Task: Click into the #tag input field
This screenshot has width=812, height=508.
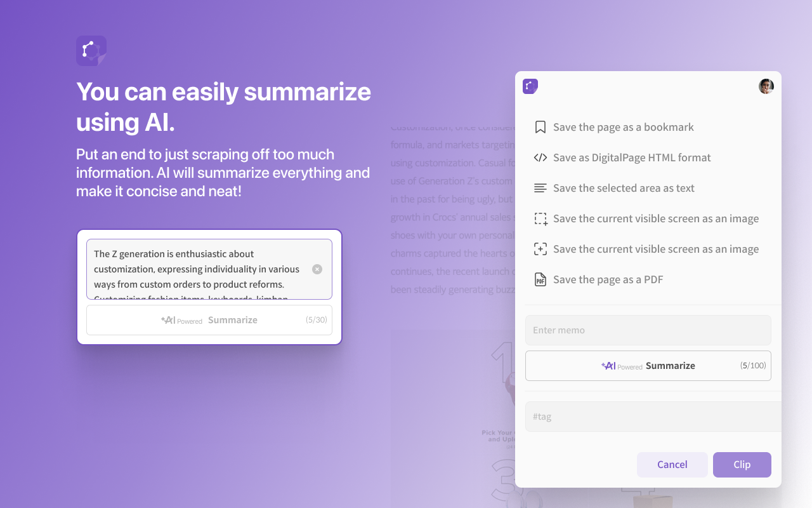Action: click(x=652, y=417)
